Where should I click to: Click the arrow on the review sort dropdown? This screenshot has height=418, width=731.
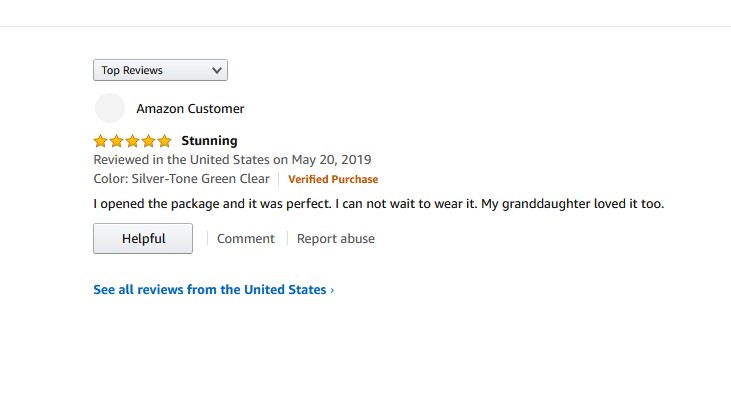(217, 71)
